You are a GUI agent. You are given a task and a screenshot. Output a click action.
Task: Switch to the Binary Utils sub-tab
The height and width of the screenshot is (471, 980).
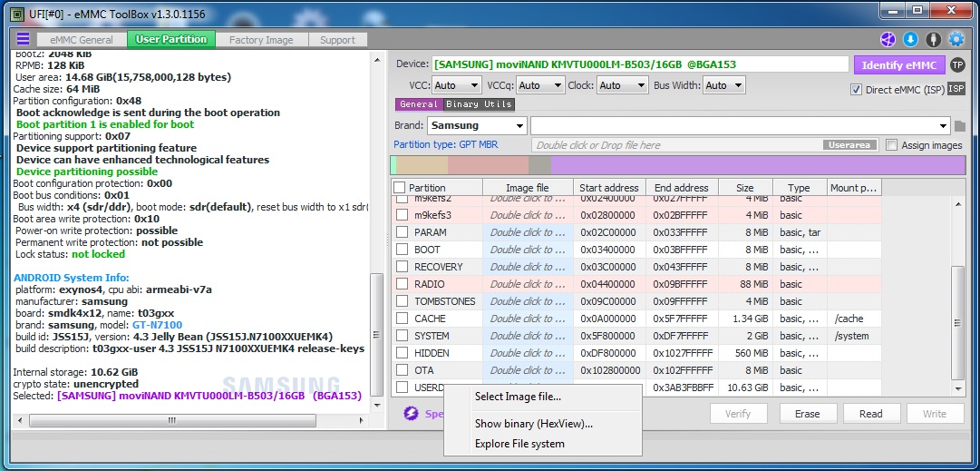(479, 103)
